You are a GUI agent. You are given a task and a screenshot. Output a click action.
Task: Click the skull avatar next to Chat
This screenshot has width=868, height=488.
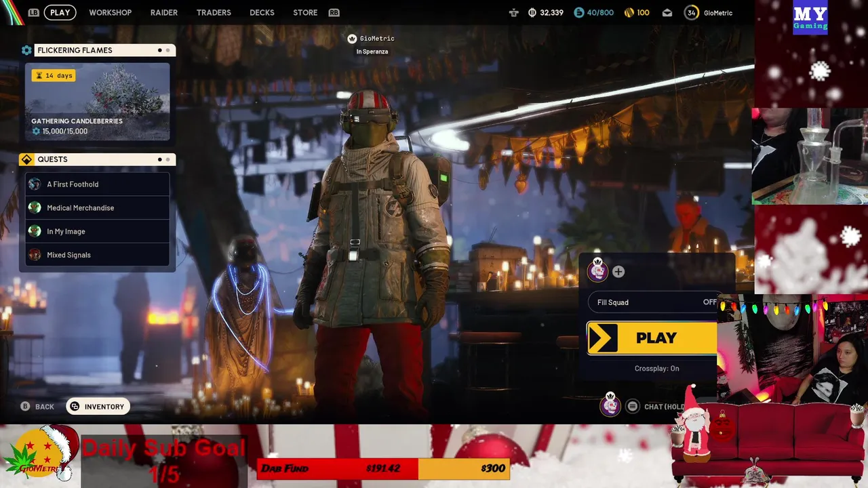pos(610,405)
